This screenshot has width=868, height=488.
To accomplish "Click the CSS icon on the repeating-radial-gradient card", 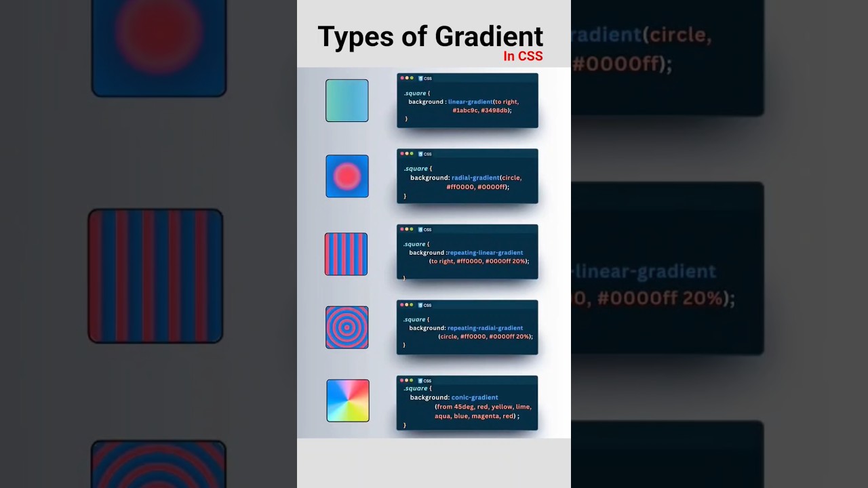I will pyautogui.click(x=420, y=305).
